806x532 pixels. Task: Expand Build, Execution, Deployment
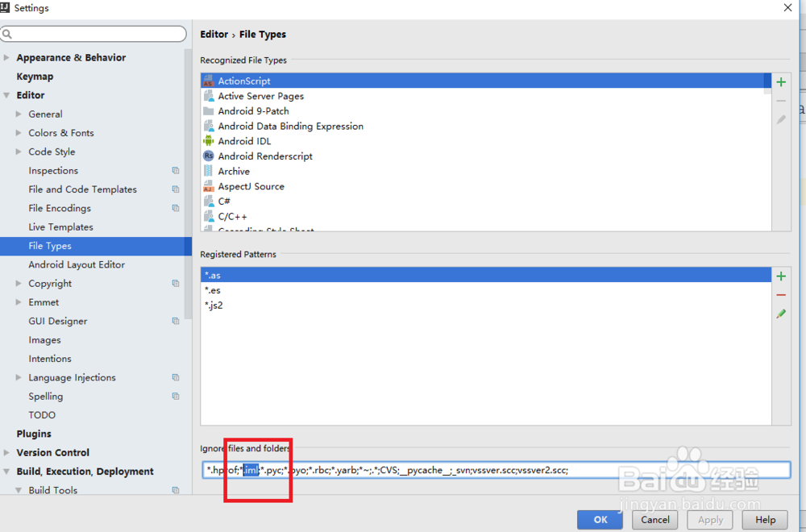click(x=6, y=471)
